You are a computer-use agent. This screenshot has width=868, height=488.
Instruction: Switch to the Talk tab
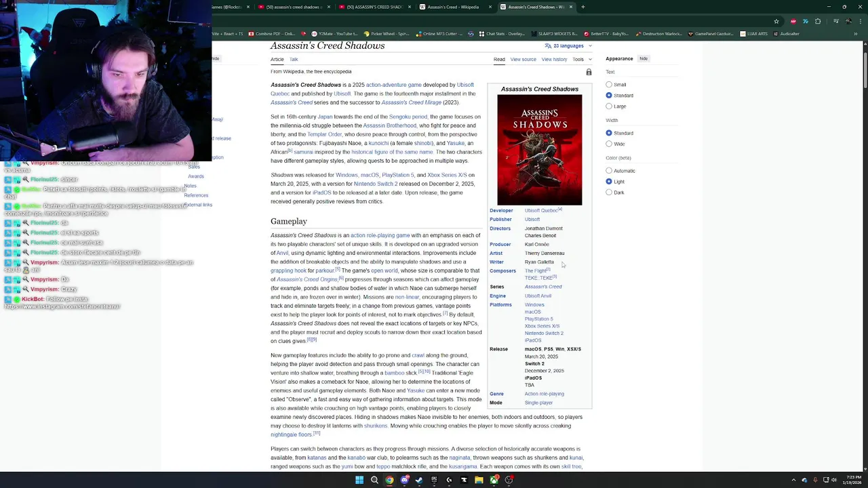pos(294,60)
